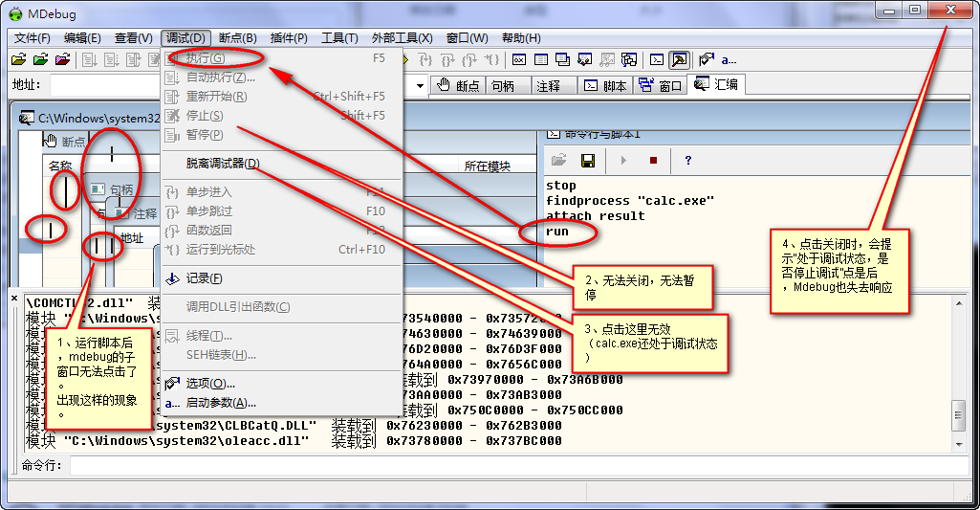
Task: Click the greyed open-folder icon in the script panel
Action: [558, 161]
